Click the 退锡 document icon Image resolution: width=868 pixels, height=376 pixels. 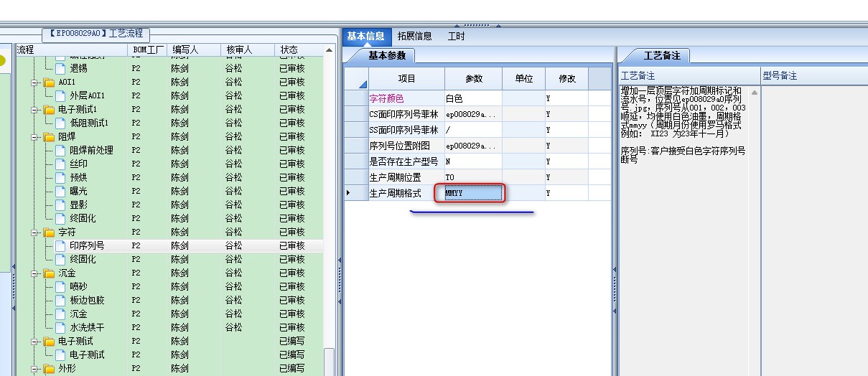60,69
